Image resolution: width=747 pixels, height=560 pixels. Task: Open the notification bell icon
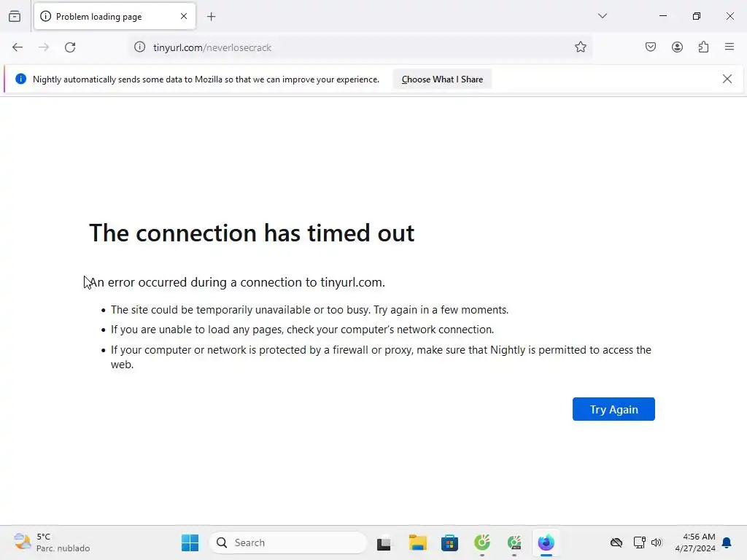point(727,542)
